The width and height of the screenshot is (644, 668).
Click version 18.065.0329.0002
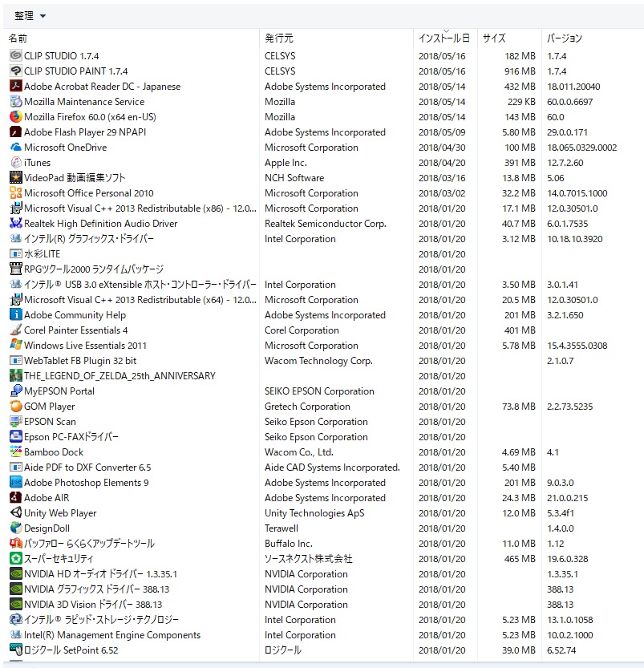tap(581, 148)
